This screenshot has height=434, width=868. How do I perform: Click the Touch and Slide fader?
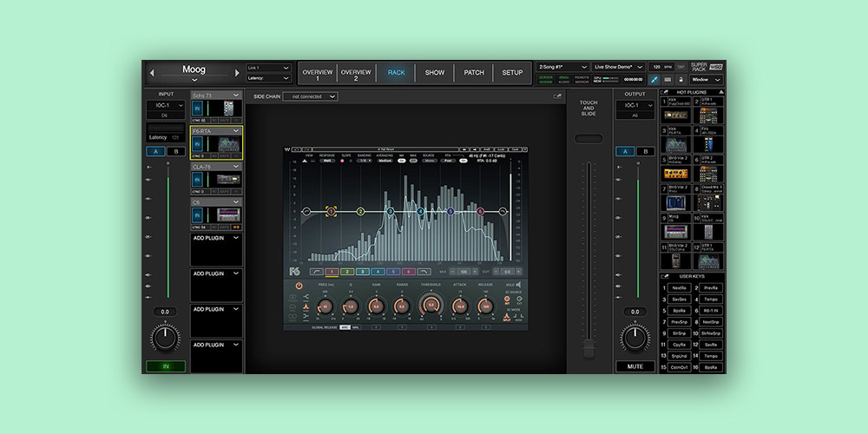coord(589,348)
